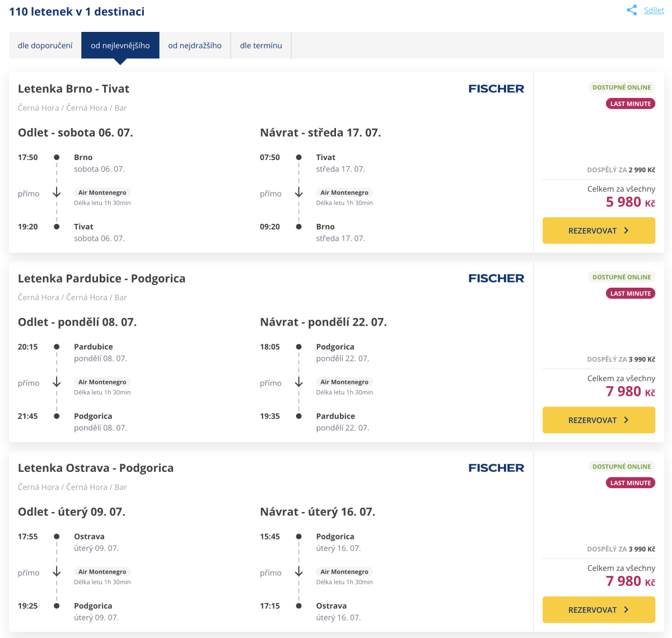Click the share icon next to Sdílet
This screenshot has width=672, height=638.
pos(632,10)
